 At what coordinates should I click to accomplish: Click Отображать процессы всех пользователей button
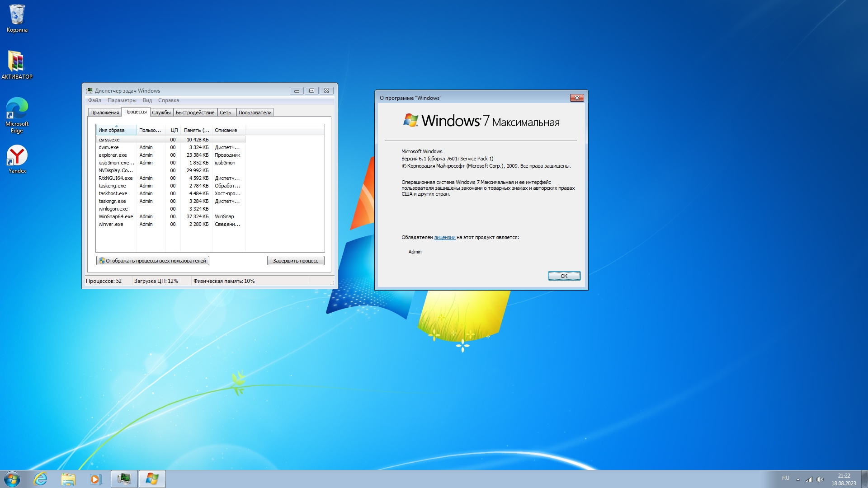point(153,261)
